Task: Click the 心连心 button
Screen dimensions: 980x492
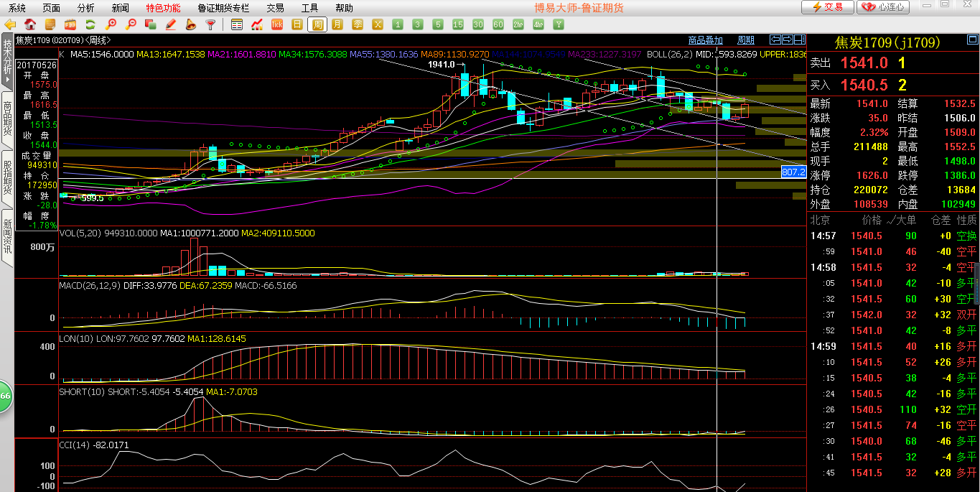Action: pyautogui.click(x=884, y=7)
